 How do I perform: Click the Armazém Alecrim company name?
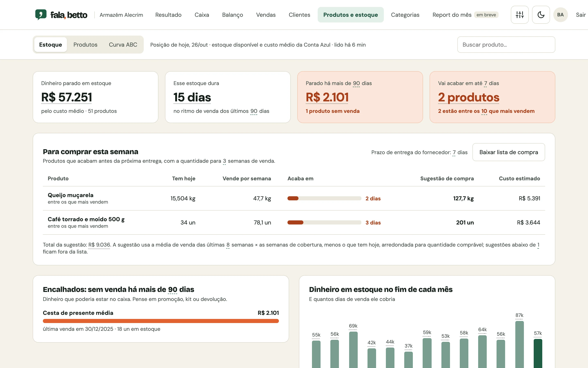(121, 15)
